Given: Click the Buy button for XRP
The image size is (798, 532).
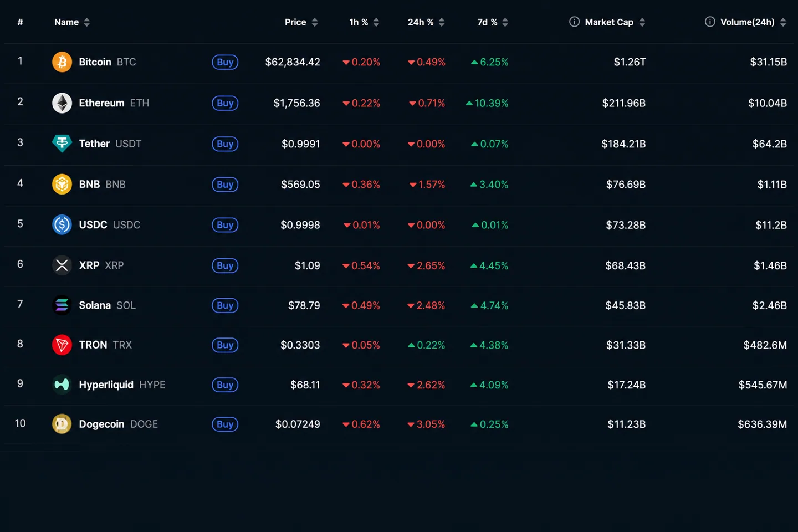Looking at the screenshot, I should click(225, 265).
